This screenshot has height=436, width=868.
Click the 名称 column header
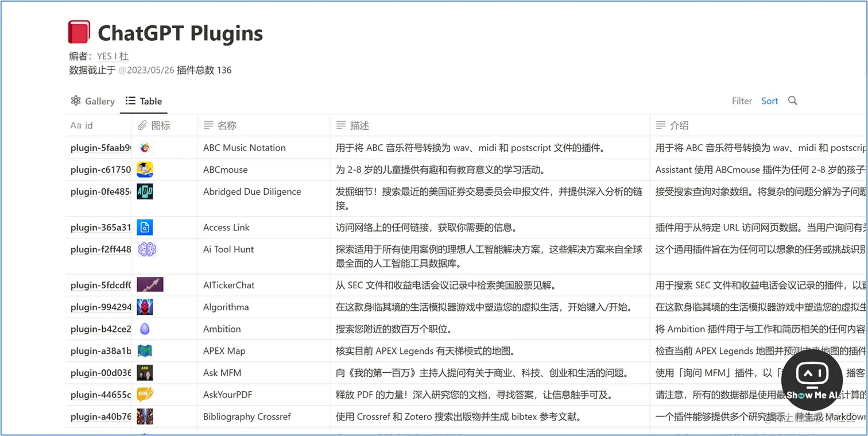(263, 125)
